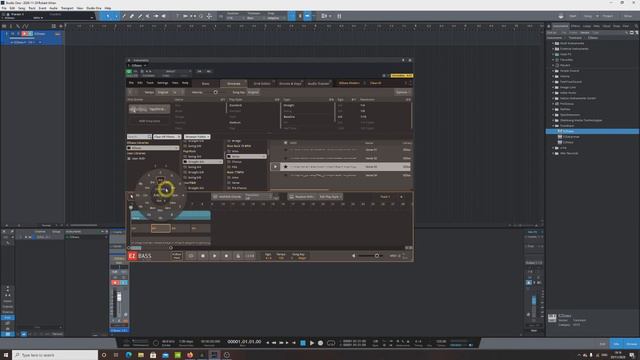Open the Edit Play Style dropdown

tap(330, 197)
